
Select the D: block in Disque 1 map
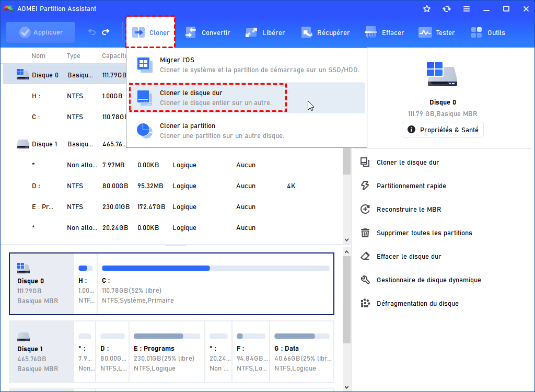pos(112,352)
